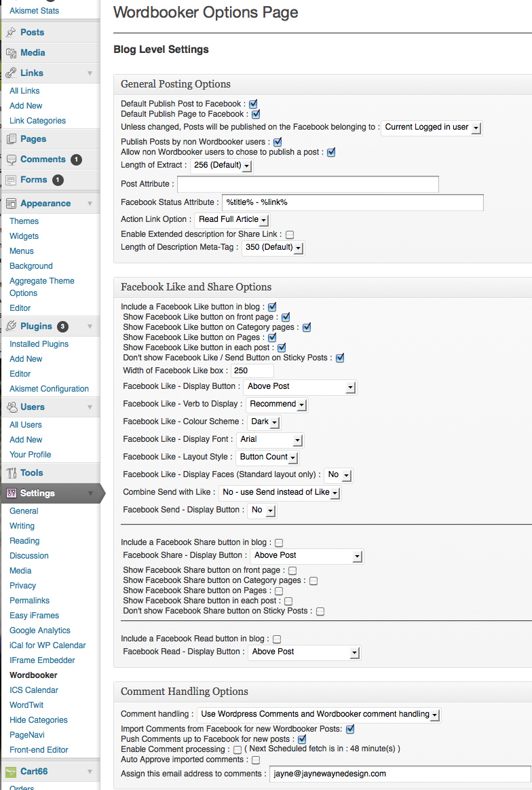Open Length of Description Meta-Tag dropdown
The height and width of the screenshot is (790, 532).
click(x=273, y=247)
